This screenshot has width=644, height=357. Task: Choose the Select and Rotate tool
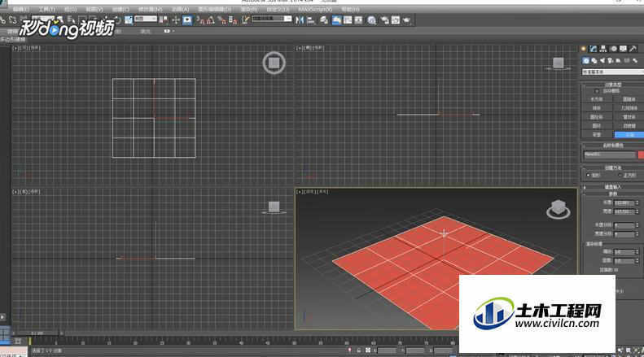click(x=117, y=20)
